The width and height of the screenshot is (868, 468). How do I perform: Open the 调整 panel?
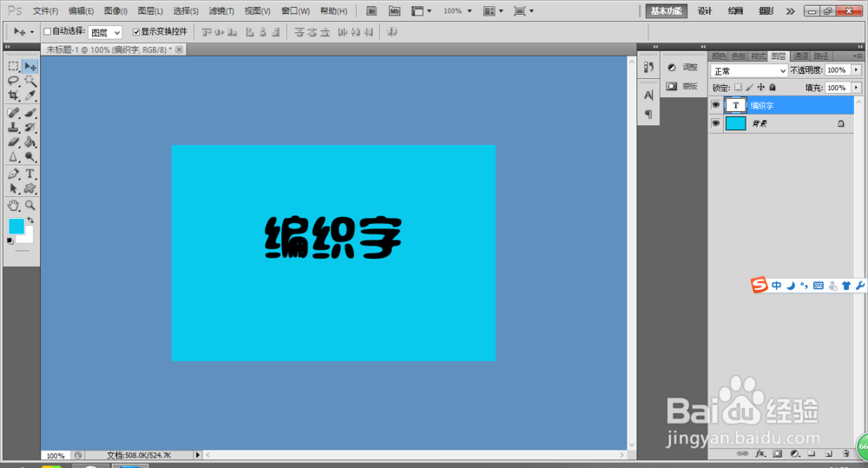[682, 67]
